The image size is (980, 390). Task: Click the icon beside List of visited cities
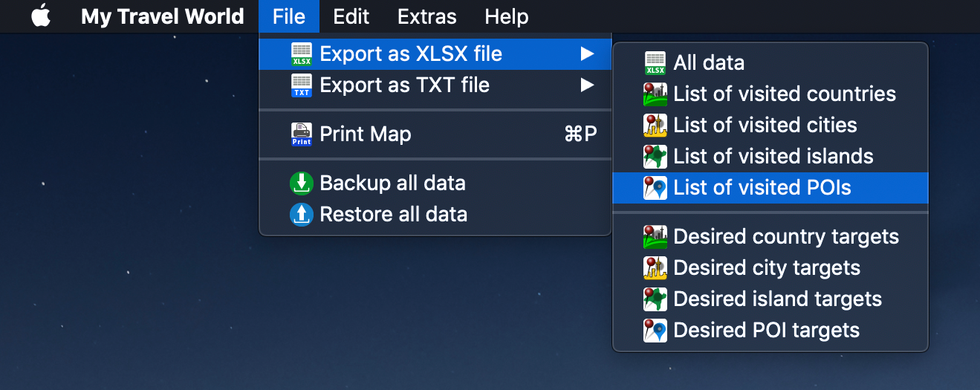click(x=655, y=126)
